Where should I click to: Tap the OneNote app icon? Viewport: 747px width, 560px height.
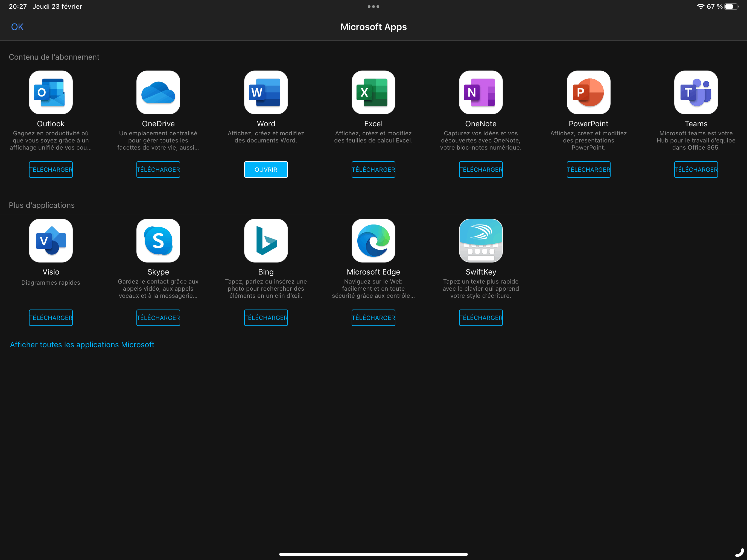[x=481, y=92]
